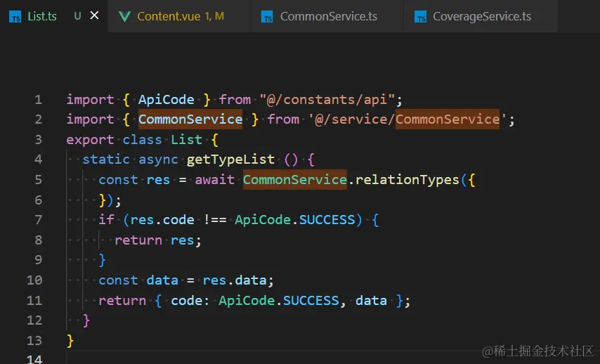Screen dimensions: 600x364
Task: Close the List.ts tab
Action: [x=94, y=15]
